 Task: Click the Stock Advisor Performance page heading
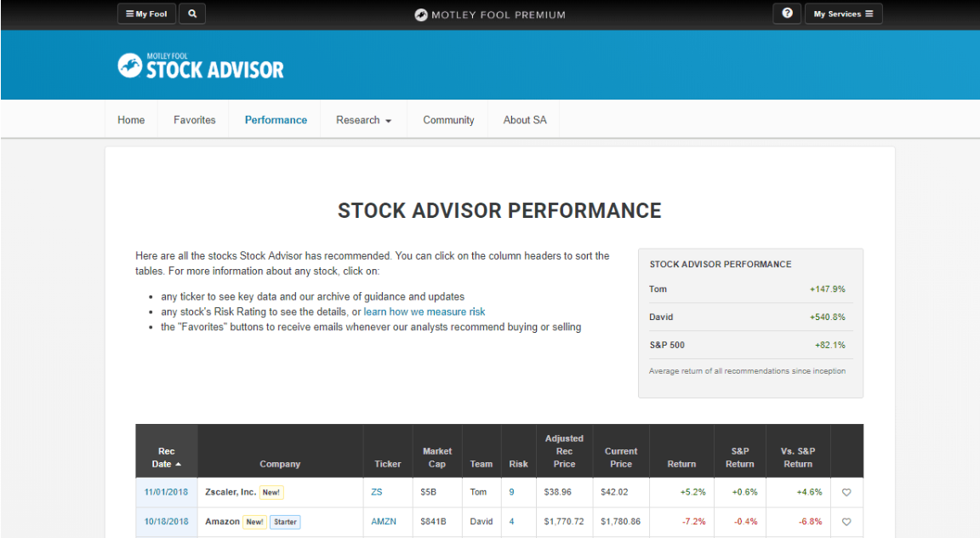pos(499,211)
